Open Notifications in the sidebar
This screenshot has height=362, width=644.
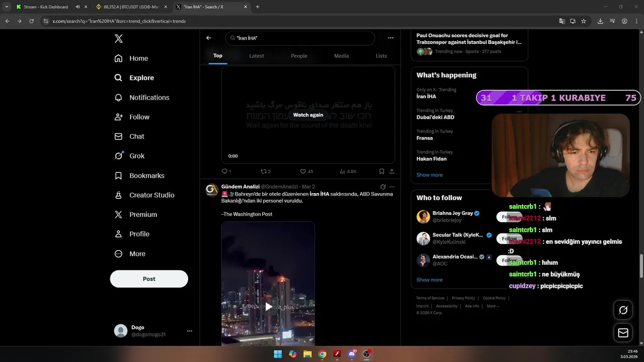click(142, 98)
